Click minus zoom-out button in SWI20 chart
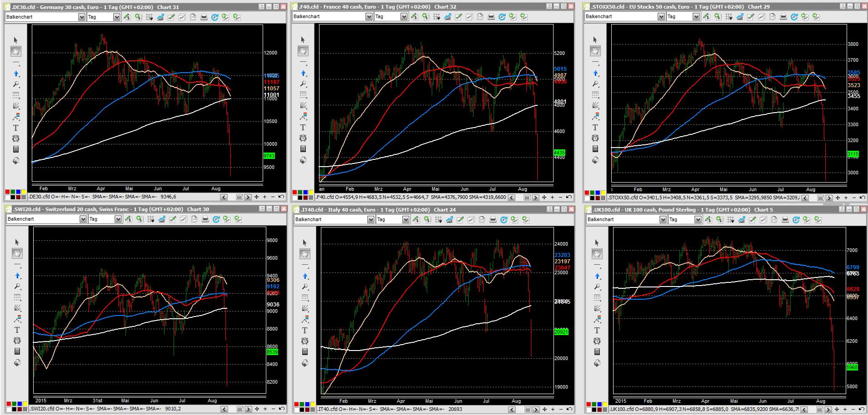The height and width of the screenshot is (415, 868). click(x=273, y=409)
